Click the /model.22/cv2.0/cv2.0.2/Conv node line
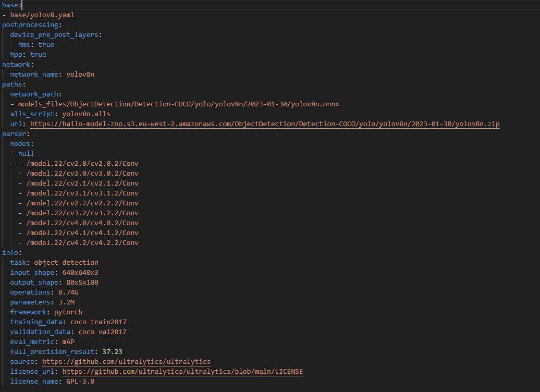Viewport: 540px width, 392px height. point(82,164)
